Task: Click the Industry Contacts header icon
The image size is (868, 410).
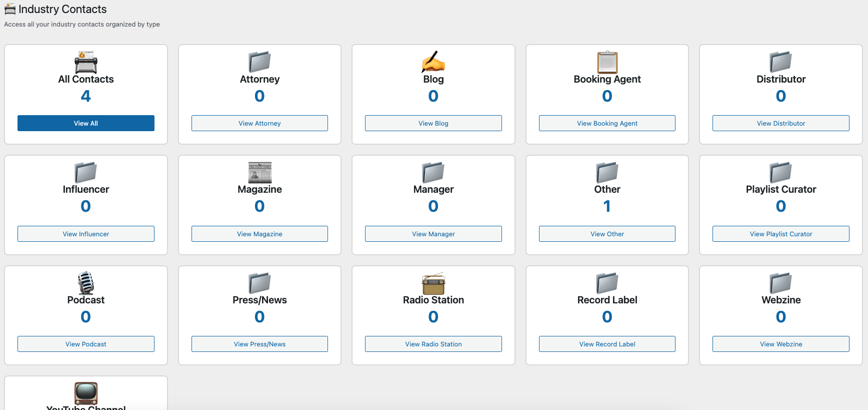Action: (x=10, y=9)
